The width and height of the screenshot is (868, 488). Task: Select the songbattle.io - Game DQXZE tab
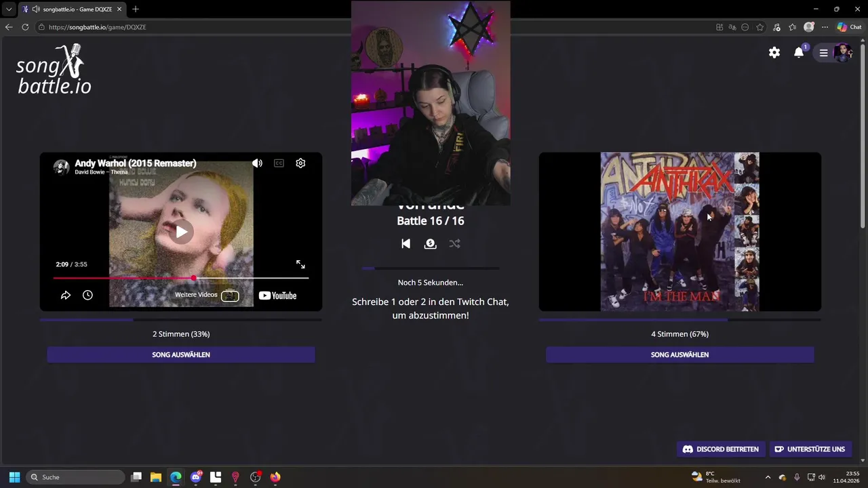(73, 9)
